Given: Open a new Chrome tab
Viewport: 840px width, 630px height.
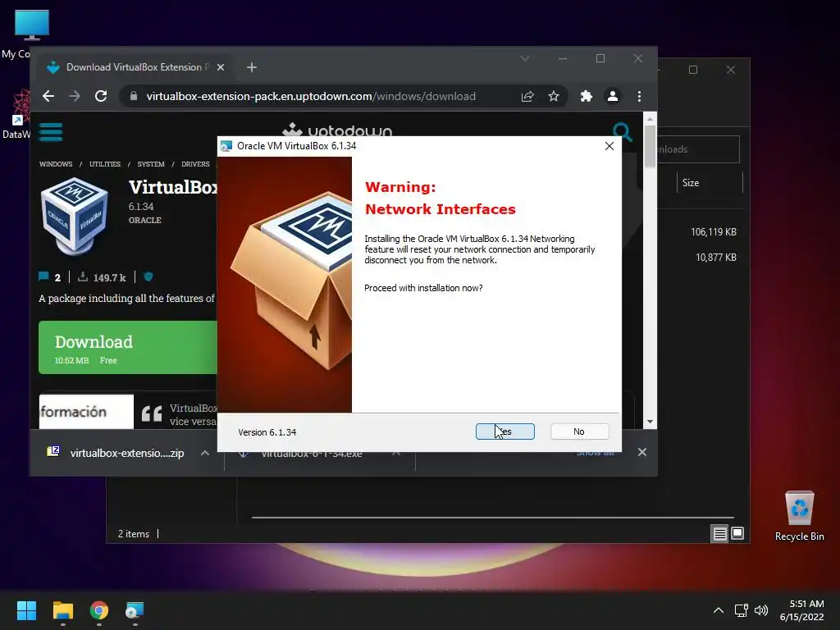Looking at the screenshot, I should click(x=252, y=67).
